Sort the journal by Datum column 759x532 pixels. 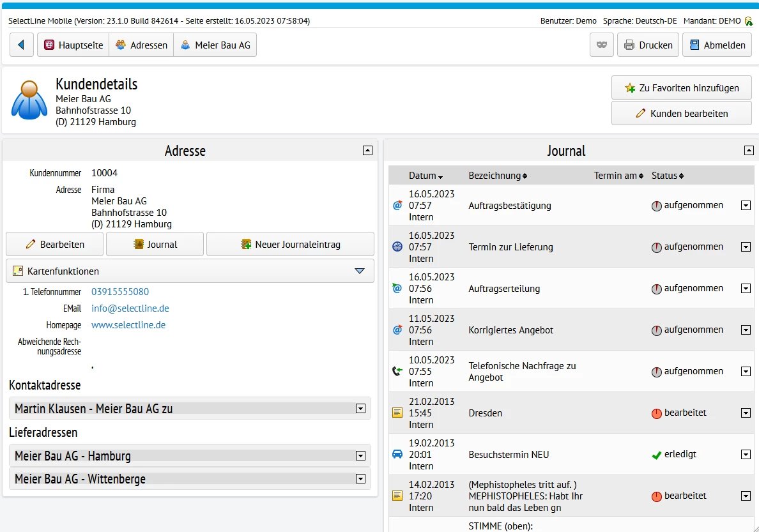click(425, 176)
